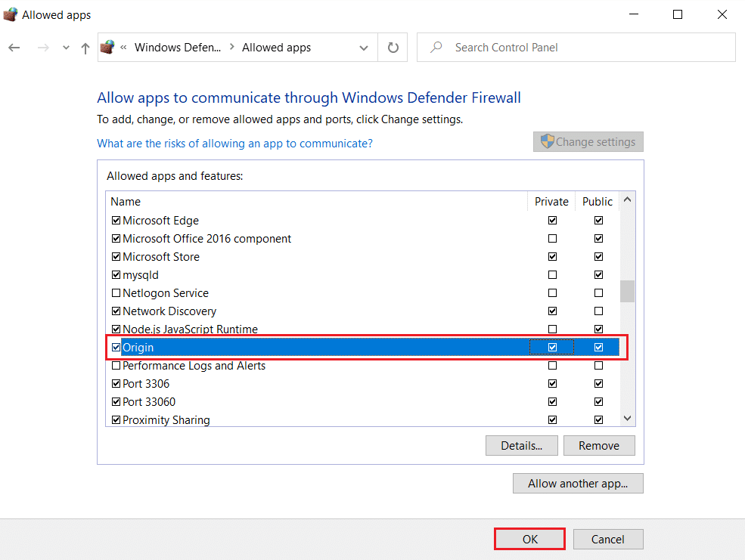The height and width of the screenshot is (560, 745).
Task: Toggle Network Discovery Public checkbox
Action: point(599,311)
